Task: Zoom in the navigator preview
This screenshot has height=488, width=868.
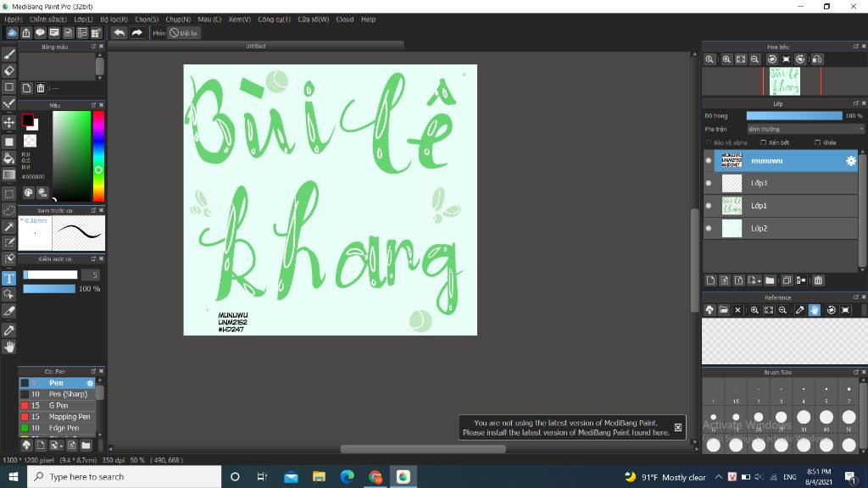Action: pos(726,59)
